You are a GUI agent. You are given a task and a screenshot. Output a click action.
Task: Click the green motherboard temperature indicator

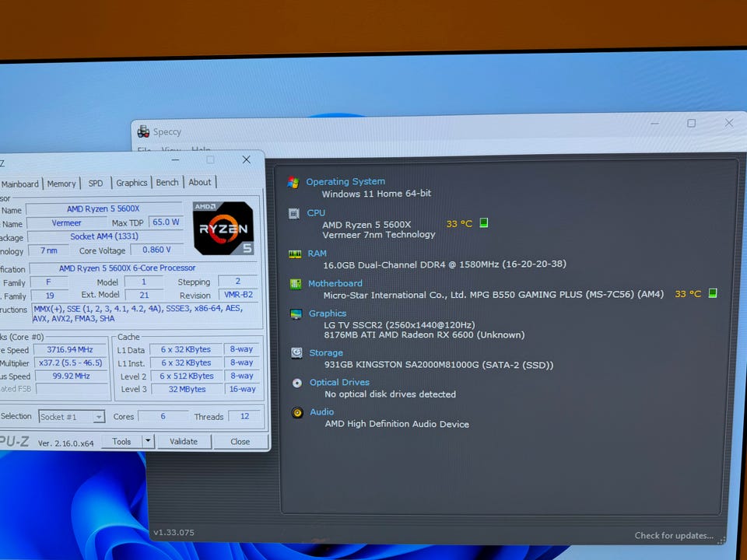tap(712, 293)
